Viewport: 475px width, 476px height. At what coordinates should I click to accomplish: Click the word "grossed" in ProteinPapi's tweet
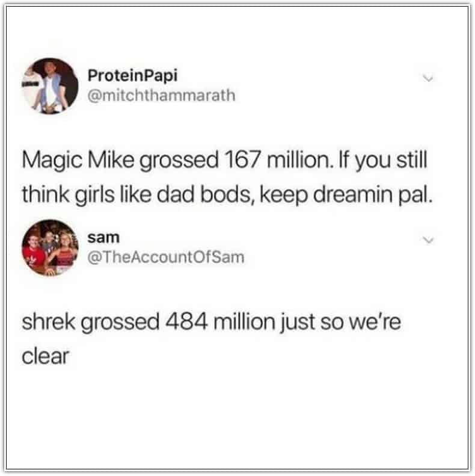pos(179,161)
